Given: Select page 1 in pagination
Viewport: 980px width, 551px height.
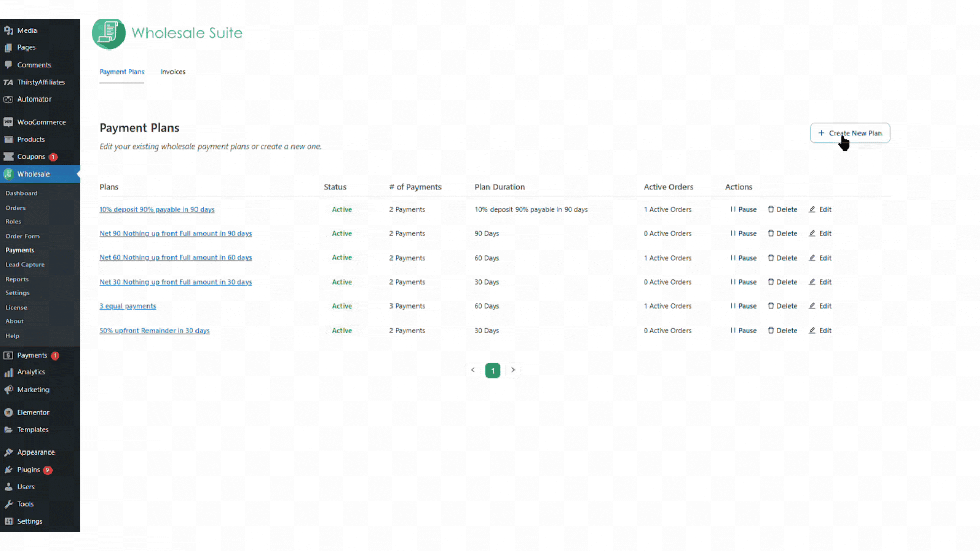Looking at the screenshot, I should (493, 370).
